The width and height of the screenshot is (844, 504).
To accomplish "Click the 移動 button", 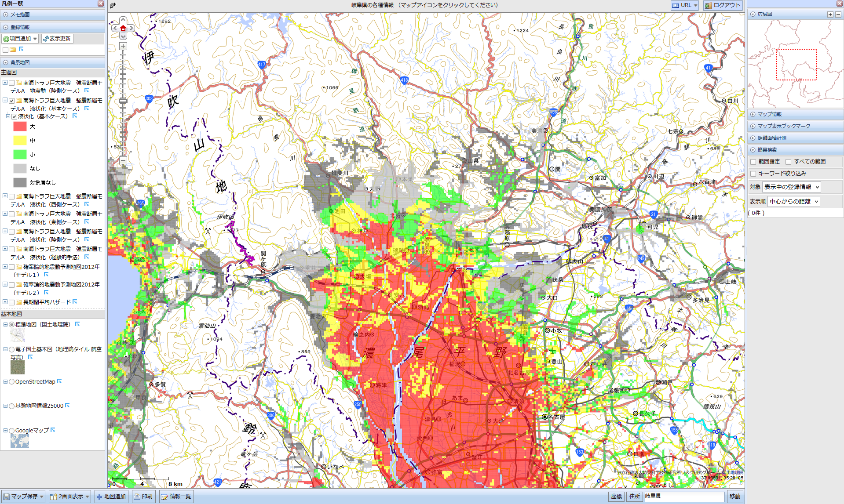I will click(x=734, y=496).
